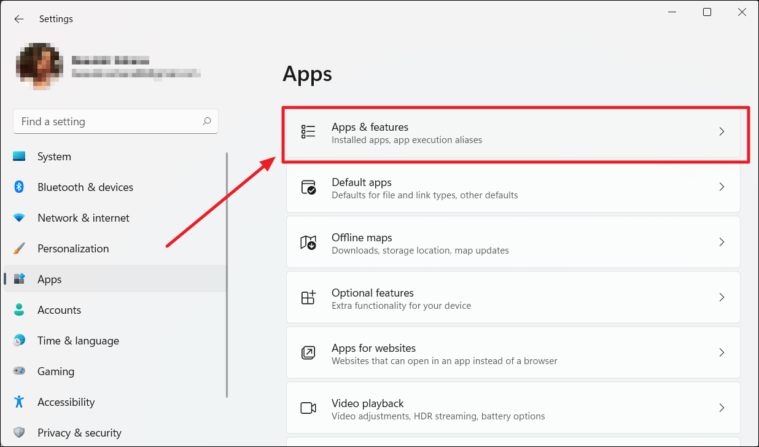This screenshot has height=447, width=759.
Task: Click the sidebar vertical scrollbar
Action: point(227,275)
